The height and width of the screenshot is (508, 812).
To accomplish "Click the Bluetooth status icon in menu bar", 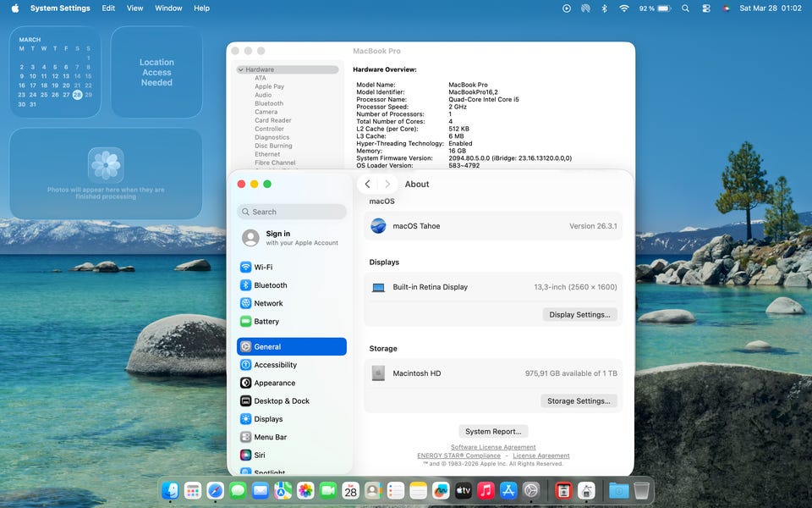I will 604,8.
